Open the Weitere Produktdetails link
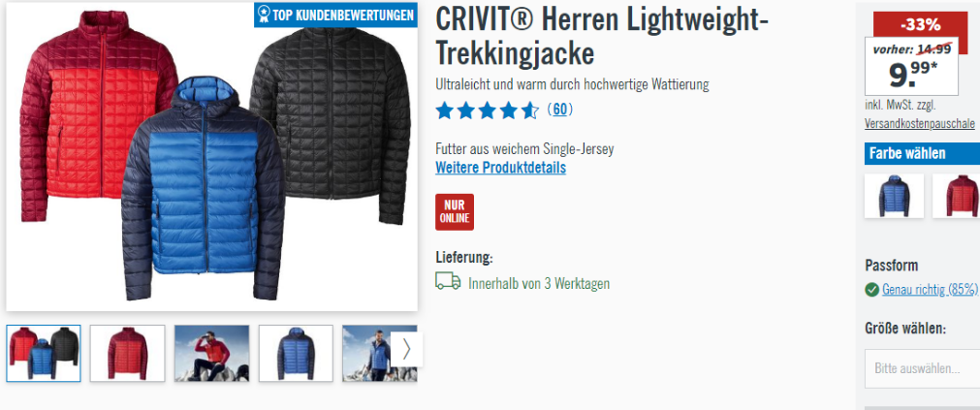980x410 pixels. 500,168
